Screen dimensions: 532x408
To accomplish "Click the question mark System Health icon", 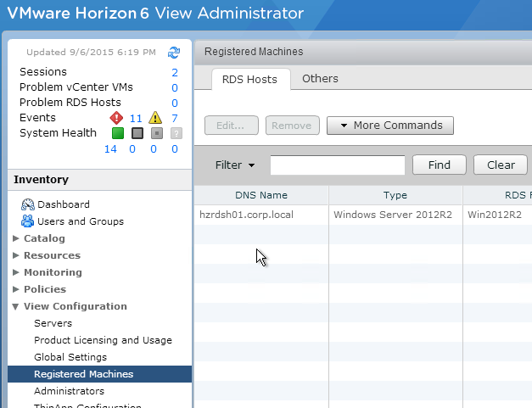I will click(176, 133).
